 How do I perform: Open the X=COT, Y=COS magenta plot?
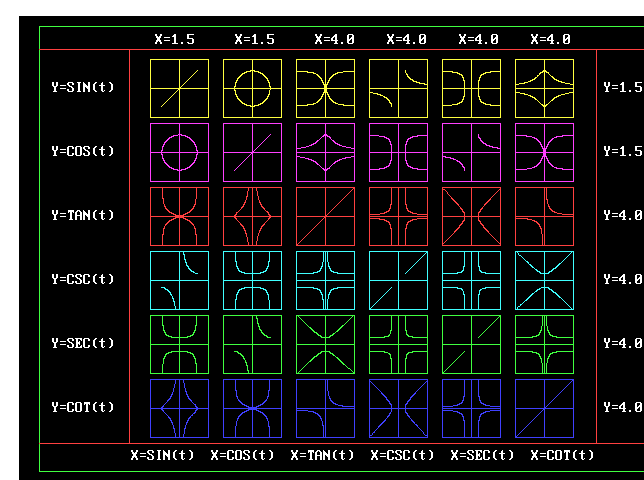[545, 152]
